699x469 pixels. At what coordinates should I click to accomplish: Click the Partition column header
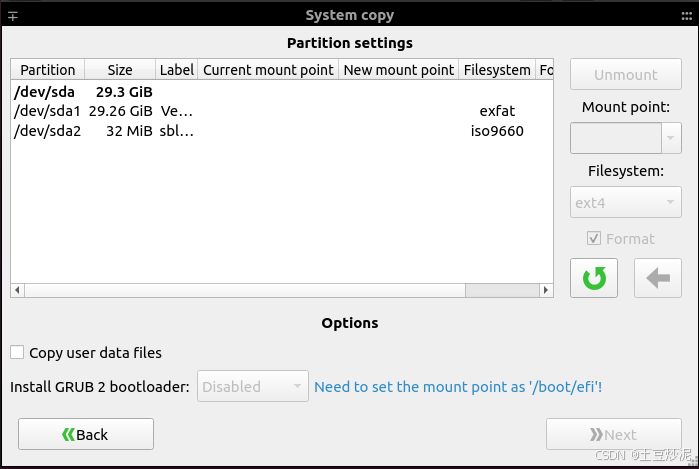pos(48,70)
